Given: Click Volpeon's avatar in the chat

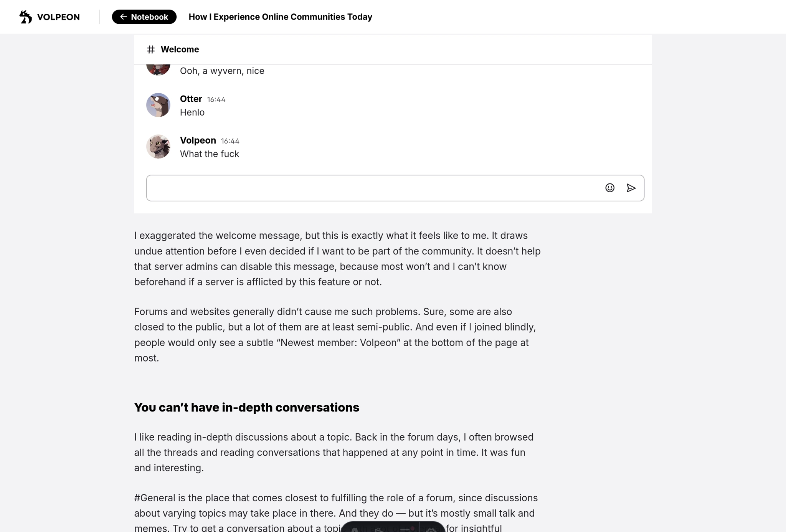Looking at the screenshot, I should tap(158, 146).
